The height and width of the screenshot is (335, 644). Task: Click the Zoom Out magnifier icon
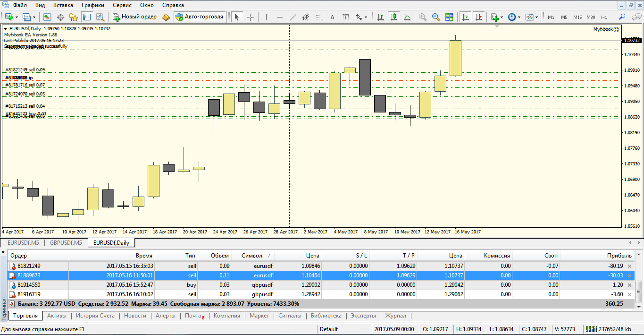[x=436, y=17]
